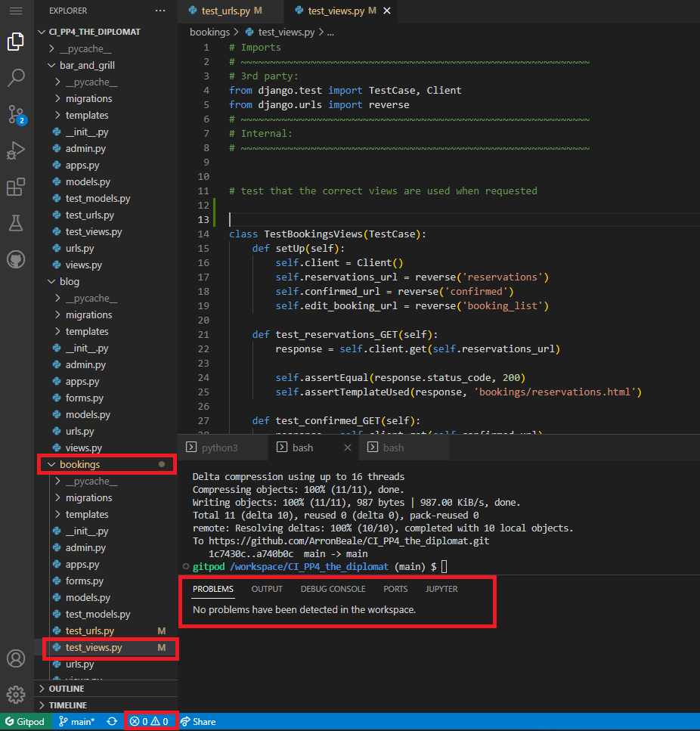Click the bookings breadcrumb segment
This screenshot has width=700, height=731.
point(209,33)
